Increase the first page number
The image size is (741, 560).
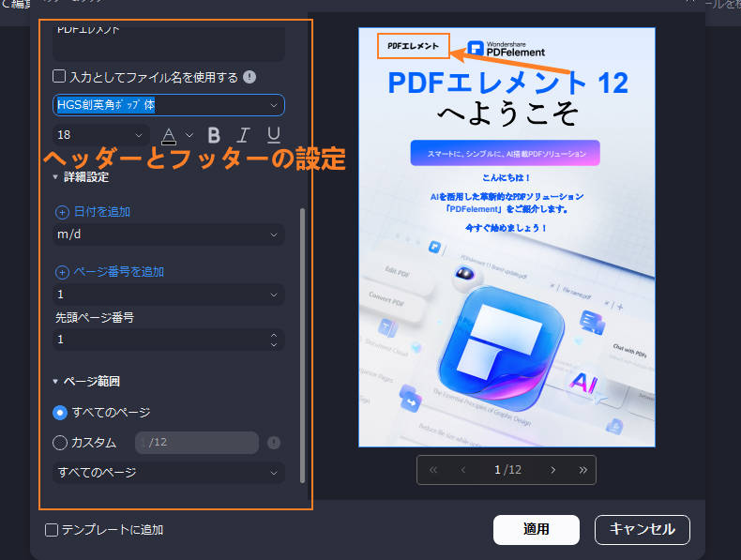coord(274,335)
